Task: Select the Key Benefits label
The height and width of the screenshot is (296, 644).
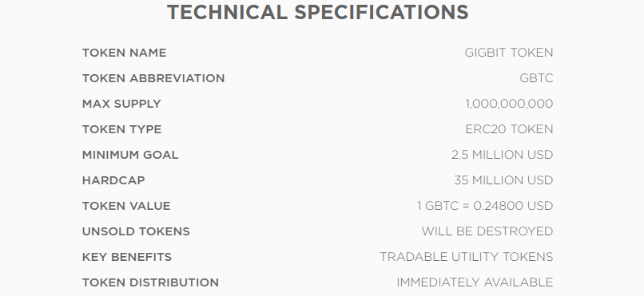Action: 127,257
